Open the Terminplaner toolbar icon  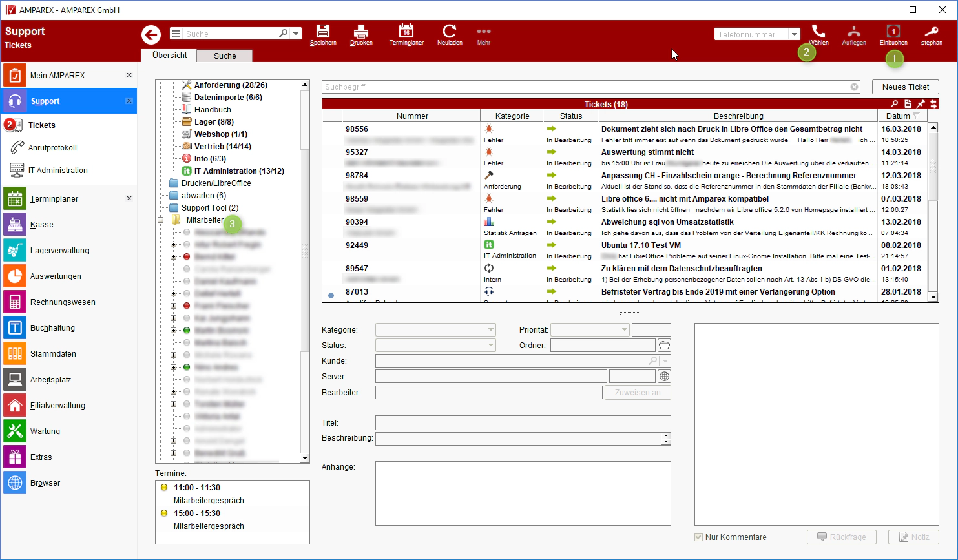click(x=406, y=32)
